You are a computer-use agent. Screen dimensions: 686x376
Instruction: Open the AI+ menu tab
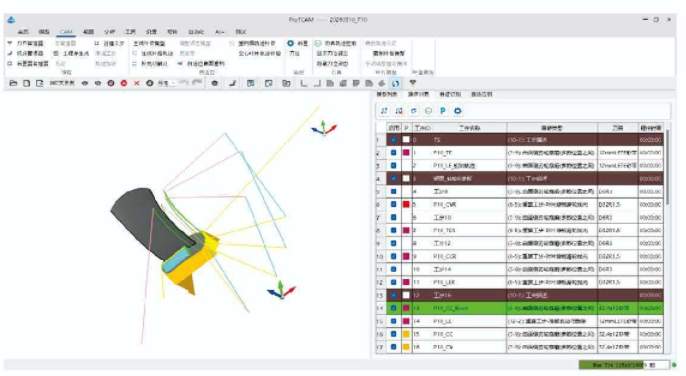coord(220,32)
